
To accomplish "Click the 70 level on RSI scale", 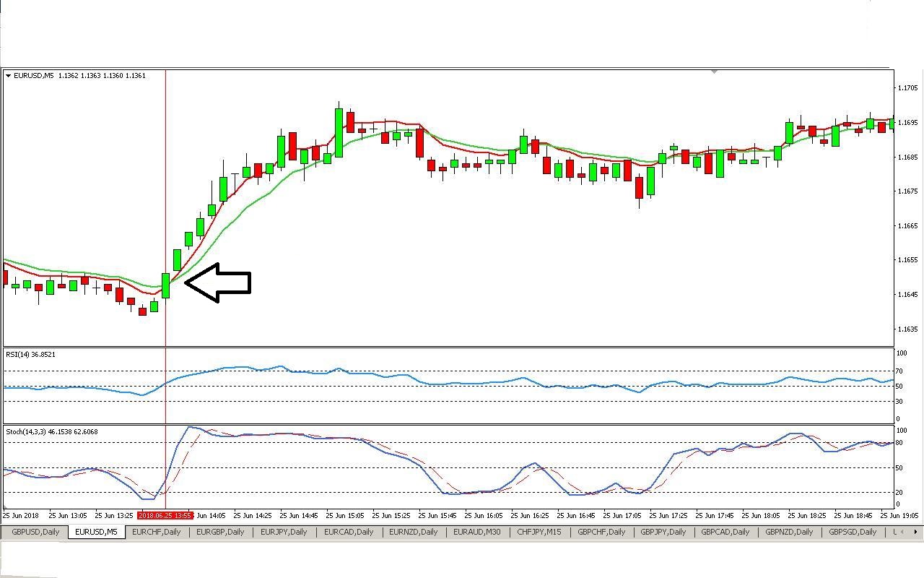I will coord(900,371).
